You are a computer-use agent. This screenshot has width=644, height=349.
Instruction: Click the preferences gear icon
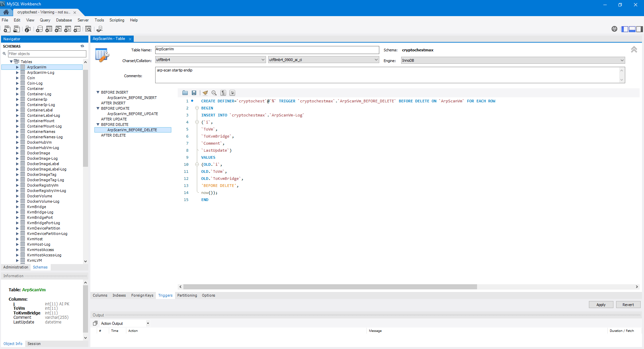[614, 29]
